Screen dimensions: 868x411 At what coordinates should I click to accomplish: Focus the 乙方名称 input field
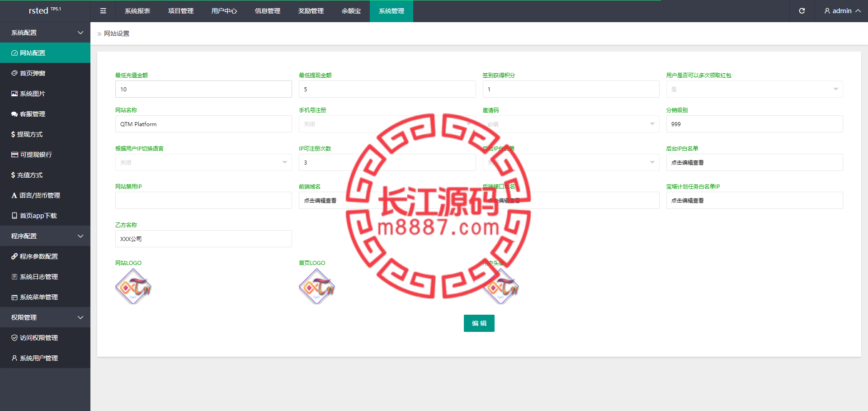click(x=203, y=239)
